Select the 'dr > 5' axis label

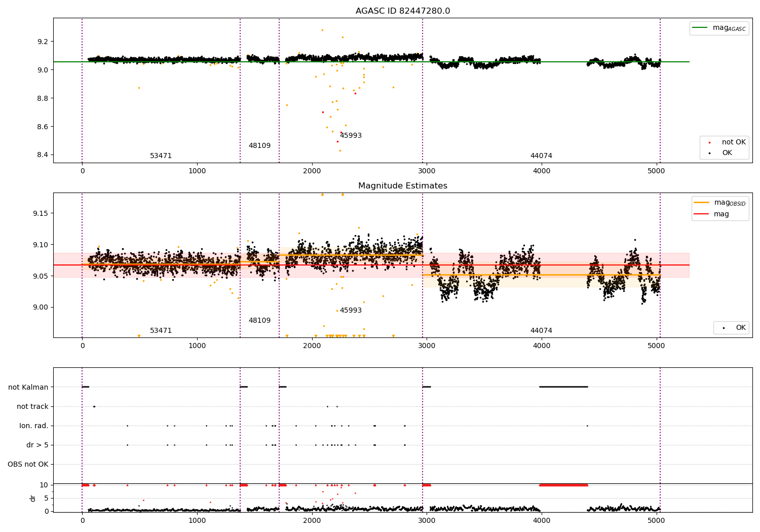pyautogui.click(x=37, y=445)
